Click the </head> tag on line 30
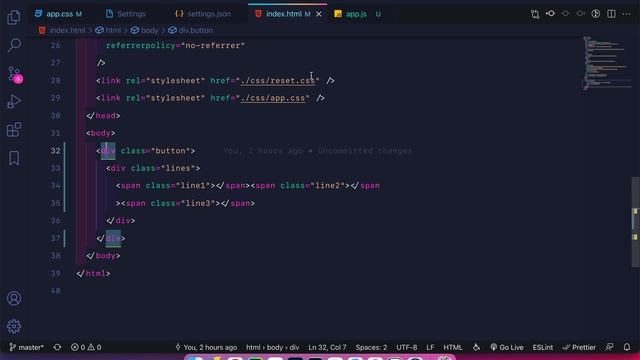 [103, 116]
